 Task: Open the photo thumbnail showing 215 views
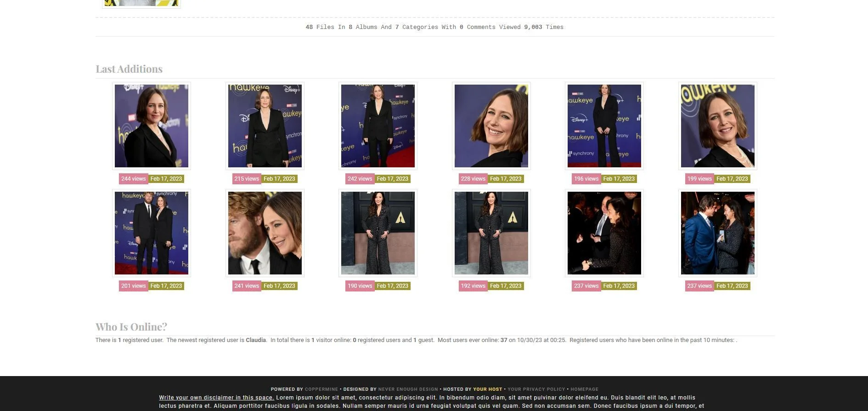click(265, 126)
